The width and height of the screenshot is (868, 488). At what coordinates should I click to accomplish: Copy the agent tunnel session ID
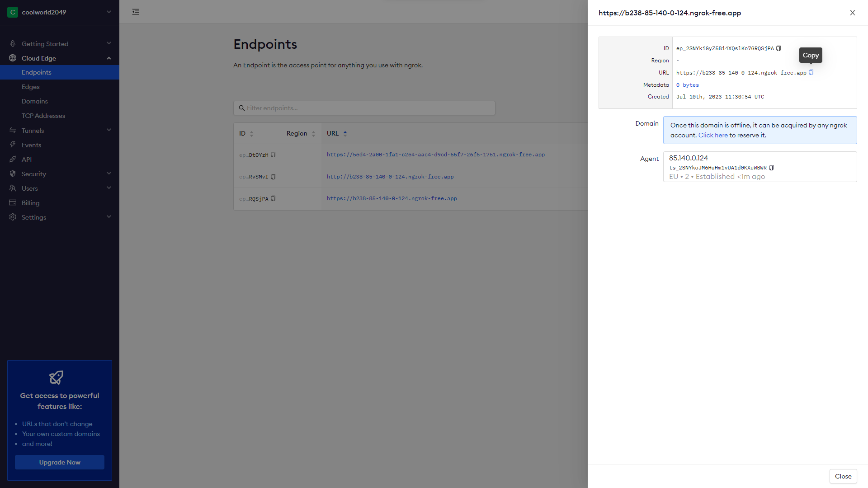[x=771, y=168]
